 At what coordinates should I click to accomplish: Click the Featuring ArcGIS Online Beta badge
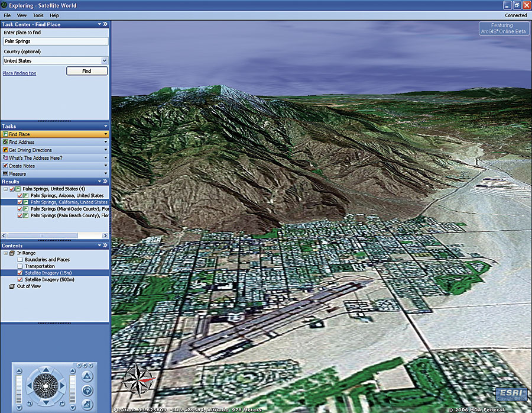pyautogui.click(x=504, y=28)
